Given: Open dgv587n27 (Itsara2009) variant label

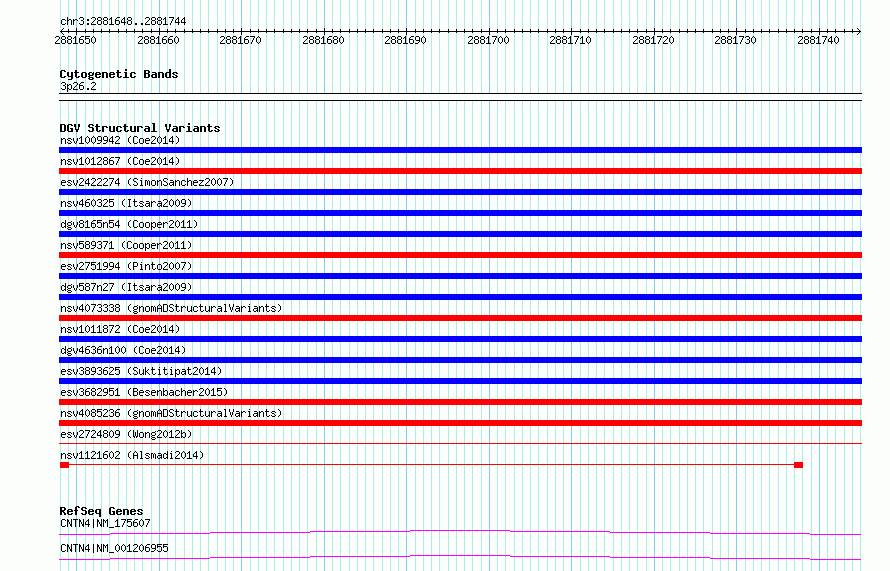Looking at the screenshot, I should point(126,287).
